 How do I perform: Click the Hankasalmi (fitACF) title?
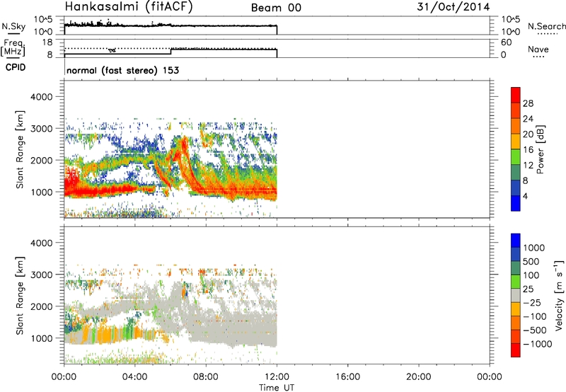[x=129, y=7]
